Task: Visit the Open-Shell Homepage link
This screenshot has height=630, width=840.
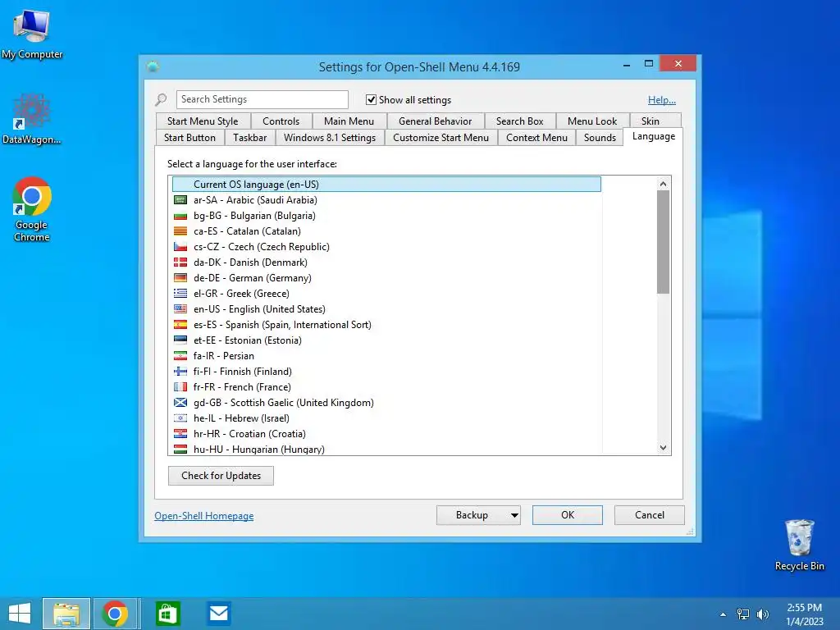Action: [x=204, y=516]
